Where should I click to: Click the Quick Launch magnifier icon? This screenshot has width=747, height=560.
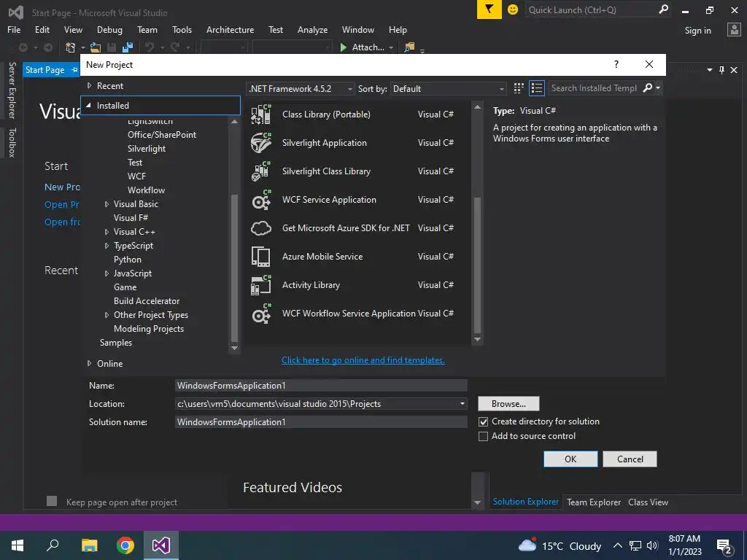[663, 9]
